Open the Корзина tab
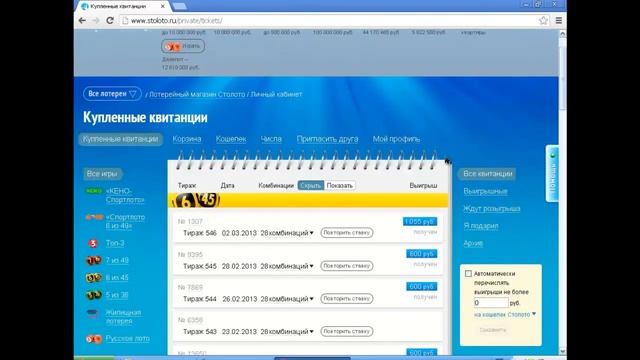This screenshot has width=640, height=360. point(187,139)
